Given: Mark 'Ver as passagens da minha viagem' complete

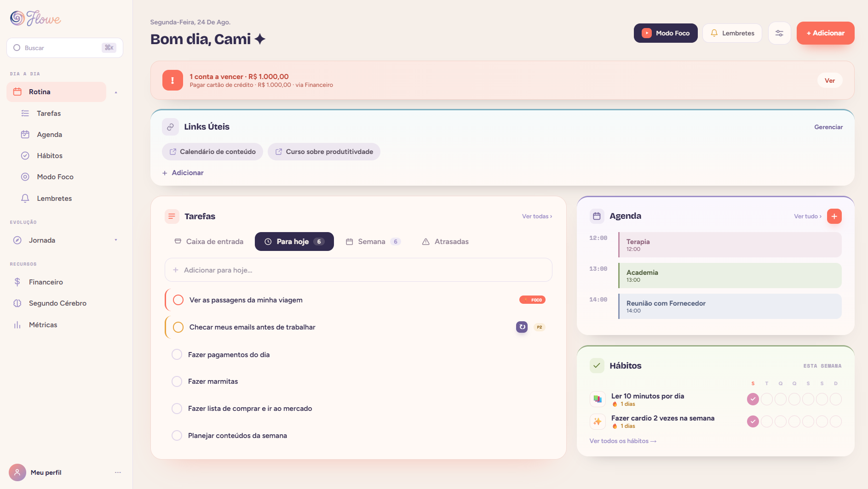Looking at the screenshot, I should 178,300.
